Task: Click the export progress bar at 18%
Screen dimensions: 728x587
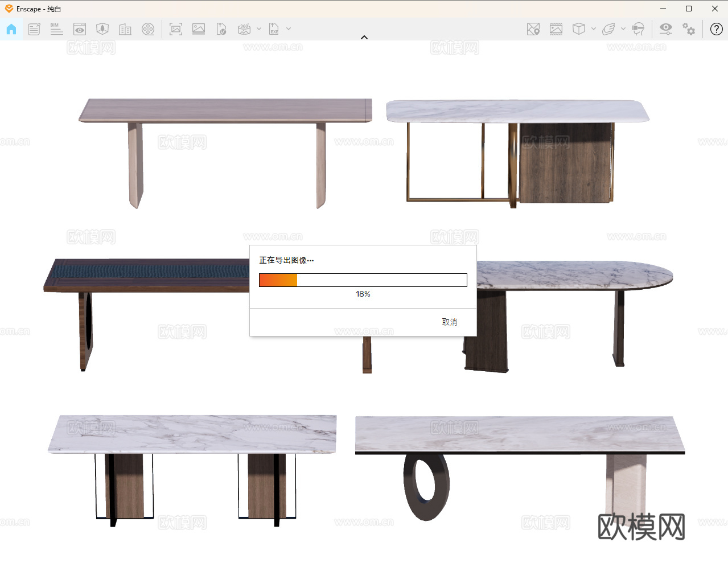Action: point(363,280)
